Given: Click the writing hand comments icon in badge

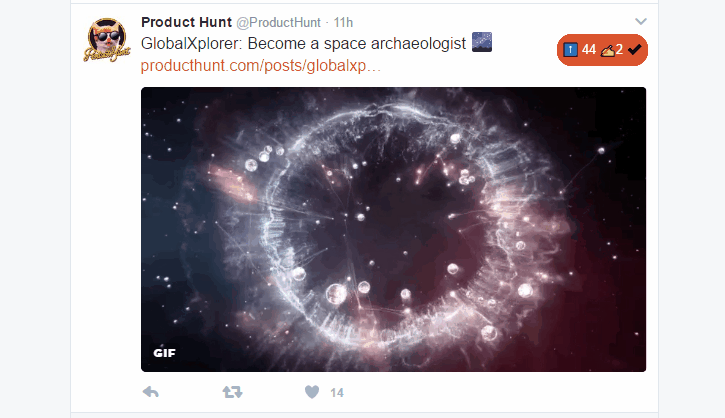Looking at the screenshot, I should (607, 50).
